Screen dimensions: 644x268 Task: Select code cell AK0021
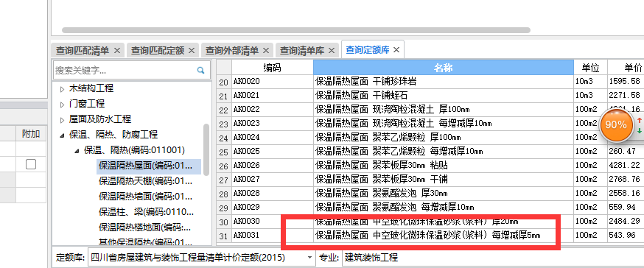[x=273, y=96]
